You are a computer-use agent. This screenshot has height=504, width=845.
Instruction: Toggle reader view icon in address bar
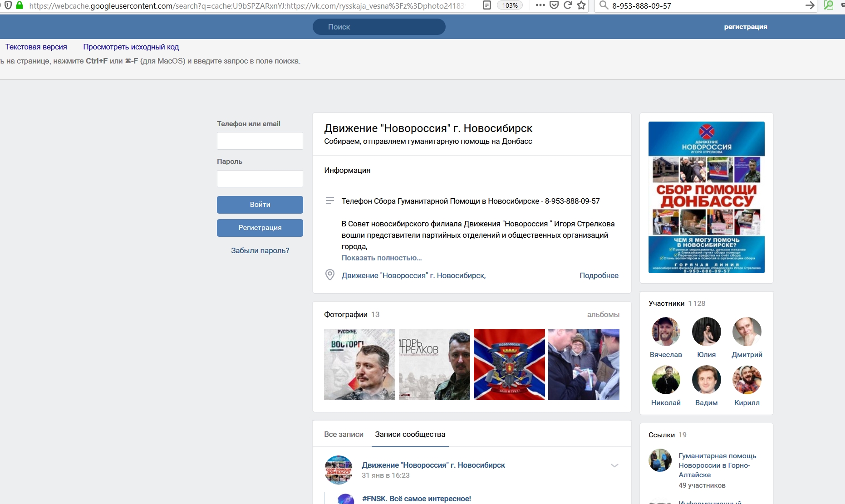click(x=487, y=5)
